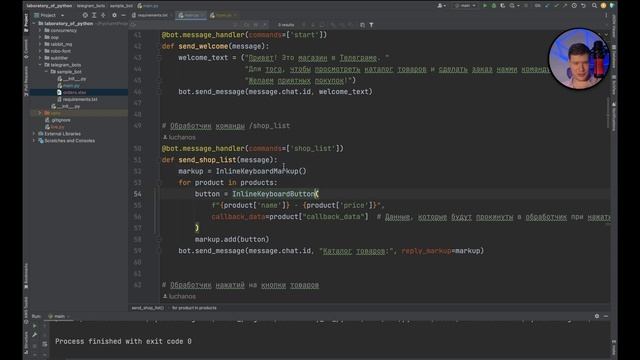Open Pull Requests side tool tab

pyautogui.click(x=26, y=81)
